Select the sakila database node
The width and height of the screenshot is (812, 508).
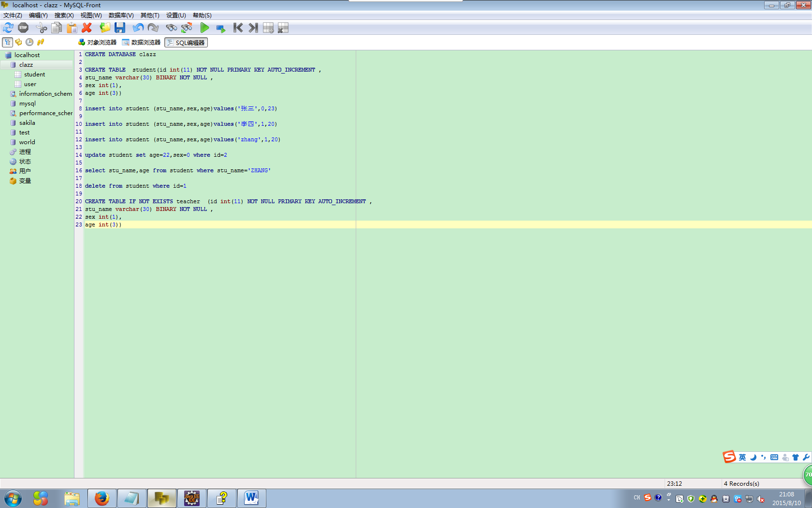[27, 123]
